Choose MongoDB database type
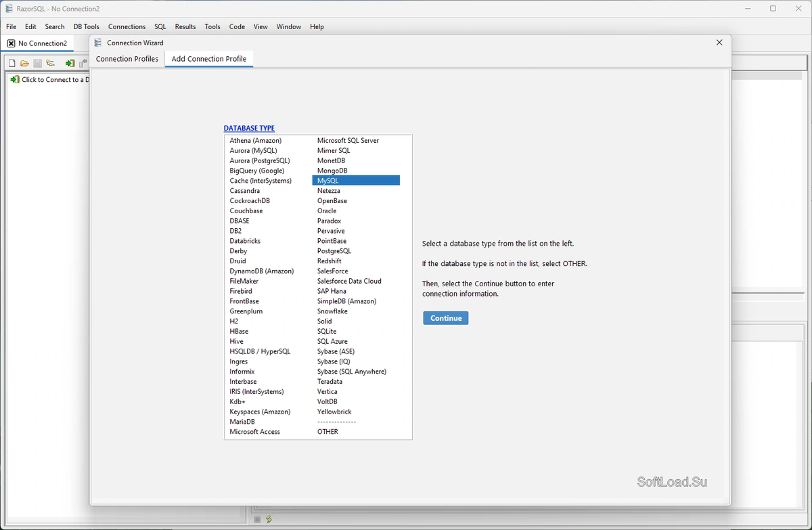This screenshot has width=812, height=530. [x=332, y=171]
